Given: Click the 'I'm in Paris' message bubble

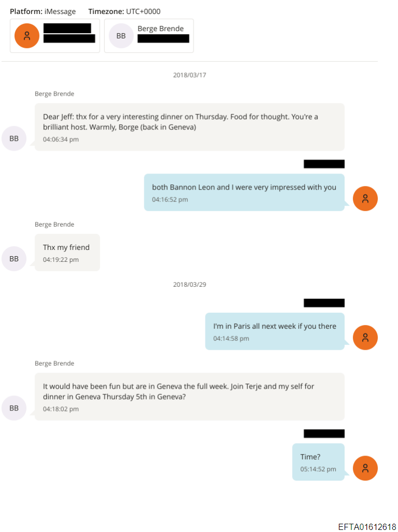Looking at the screenshot, I should pyautogui.click(x=275, y=331).
